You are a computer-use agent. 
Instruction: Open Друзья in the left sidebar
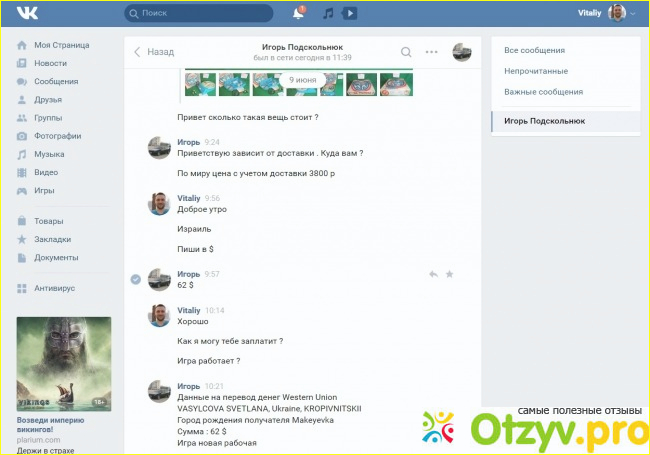pyautogui.click(x=48, y=99)
